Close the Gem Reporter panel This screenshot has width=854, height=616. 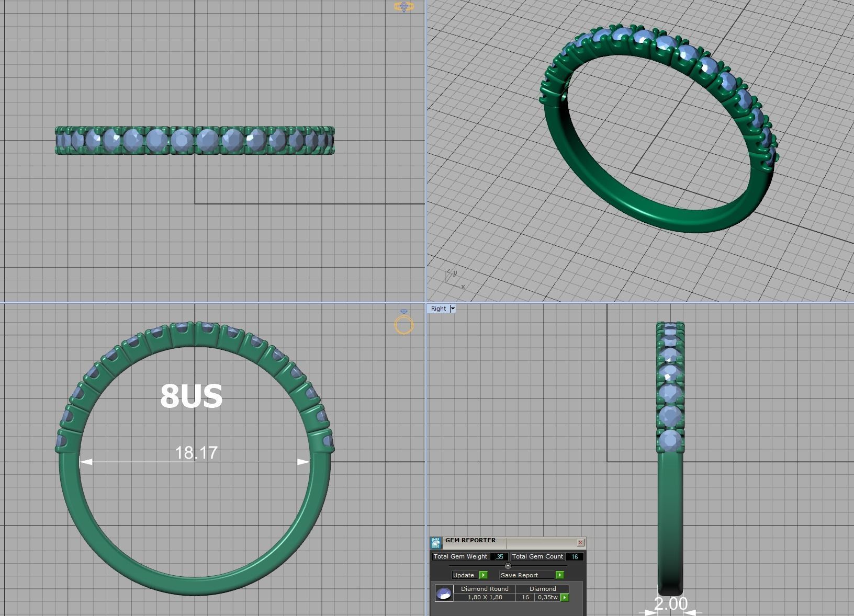[580, 543]
